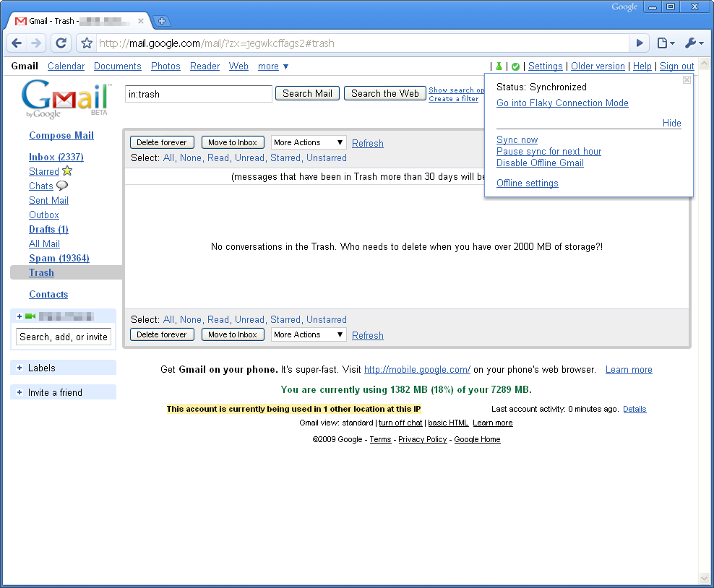Open the Sent Mail folder
714x588 pixels.
pos(48,200)
